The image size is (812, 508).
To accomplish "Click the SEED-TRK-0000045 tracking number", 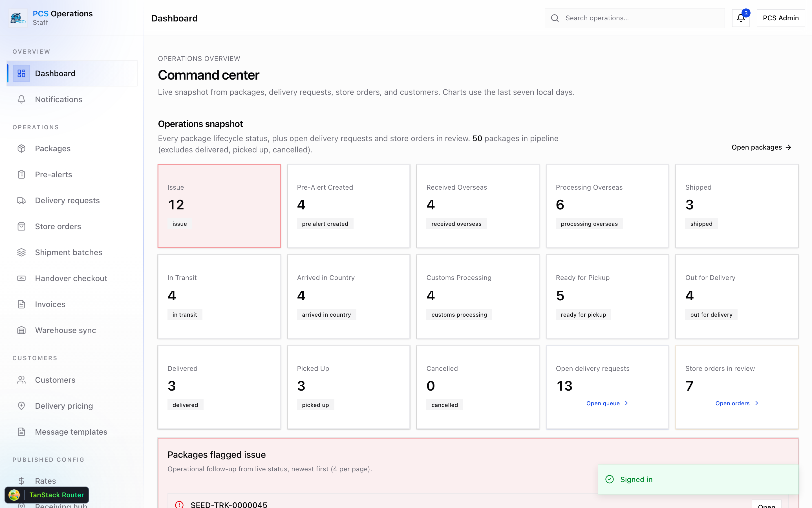I will [229, 504].
